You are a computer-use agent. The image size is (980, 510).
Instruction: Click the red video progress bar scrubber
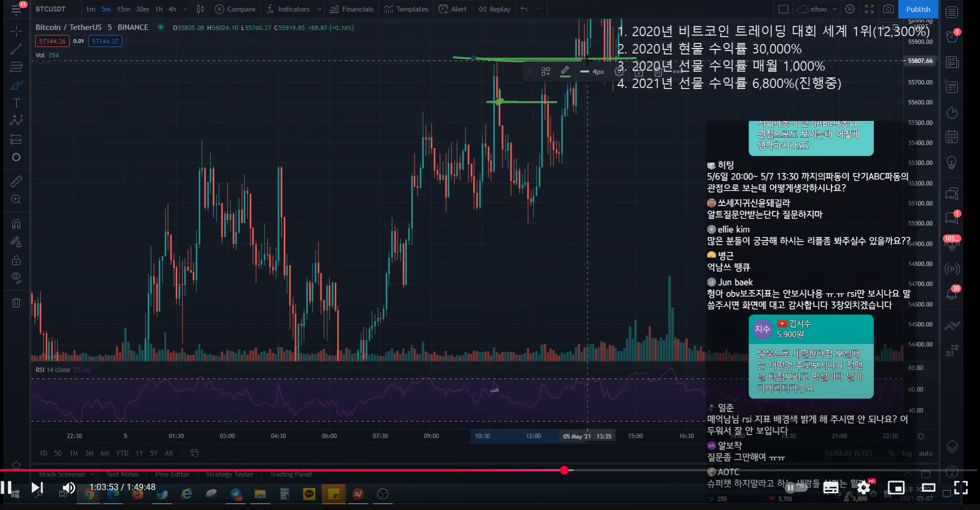(x=564, y=470)
